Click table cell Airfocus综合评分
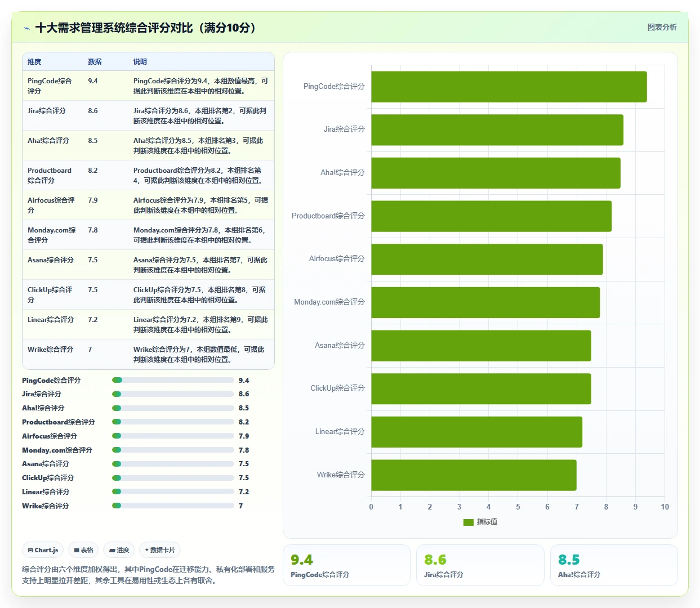 coord(51,205)
